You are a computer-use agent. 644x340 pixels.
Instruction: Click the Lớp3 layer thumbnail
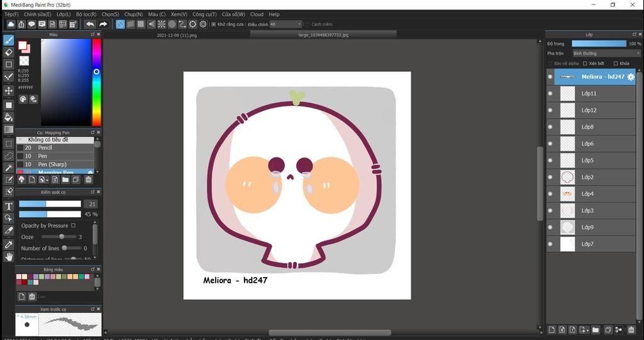(x=567, y=210)
